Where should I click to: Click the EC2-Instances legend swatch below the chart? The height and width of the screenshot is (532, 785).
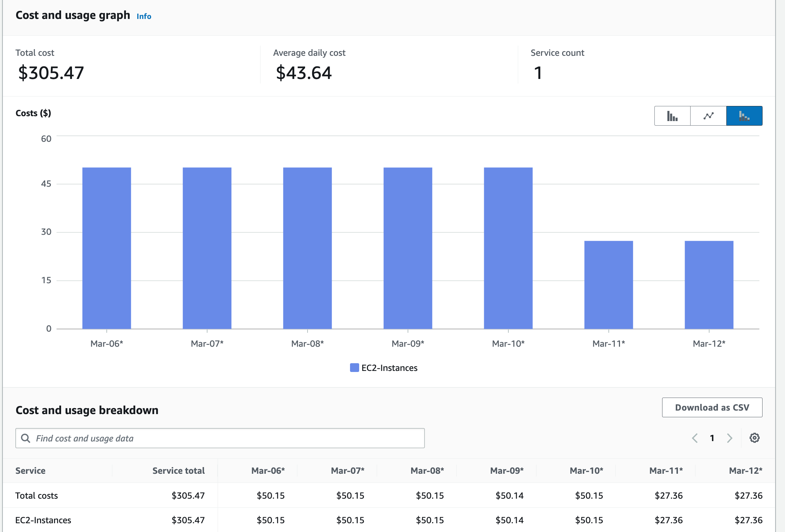click(355, 367)
